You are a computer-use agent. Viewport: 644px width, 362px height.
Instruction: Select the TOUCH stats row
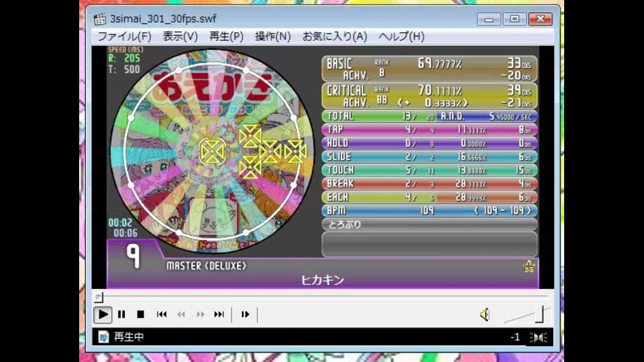pos(429,170)
